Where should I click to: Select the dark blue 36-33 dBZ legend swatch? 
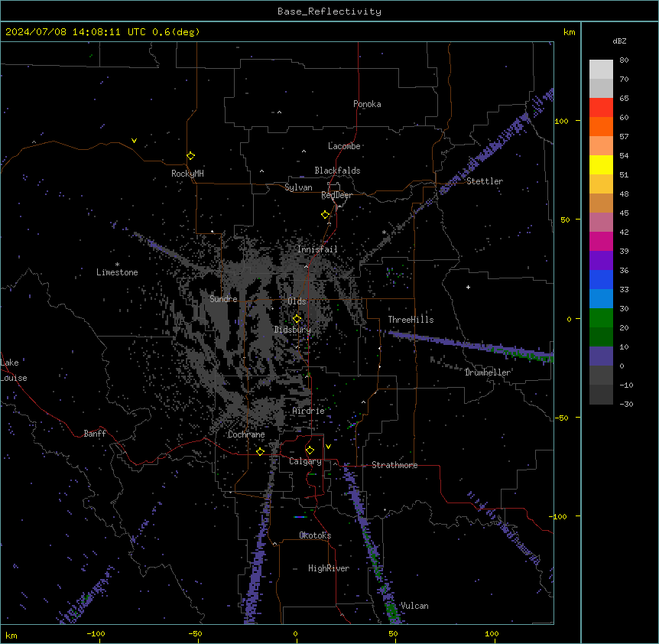[601, 279]
